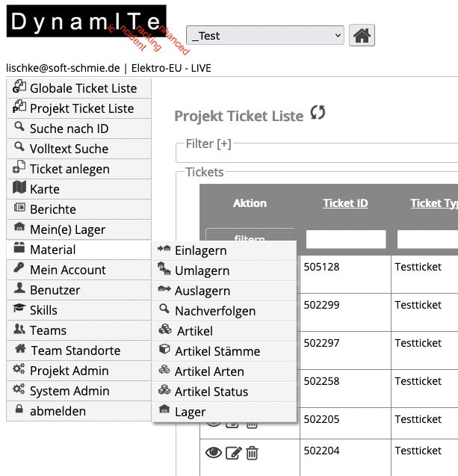Open the Karte map view
This screenshot has width=458, height=476.
tap(45, 189)
